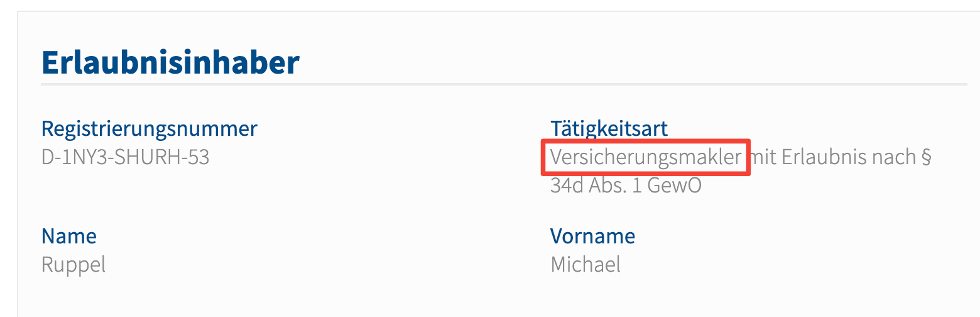Click the red highlight box border

coord(646,142)
